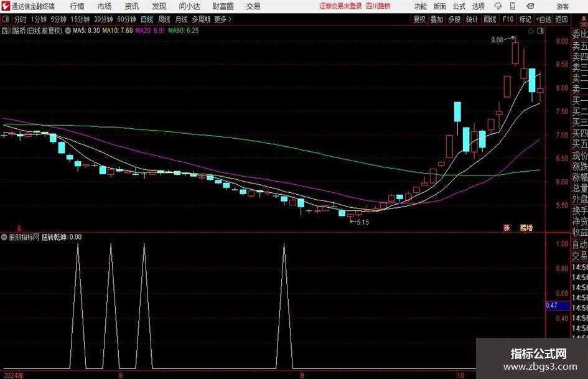Add stock via +自选 button

point(544,19)
